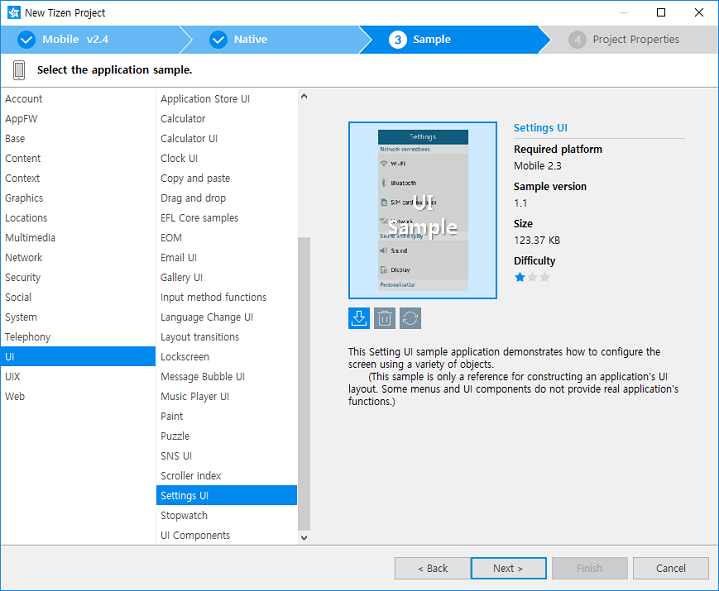
Task: Click the Settings UI preview thumbnail
Action: 423,210
